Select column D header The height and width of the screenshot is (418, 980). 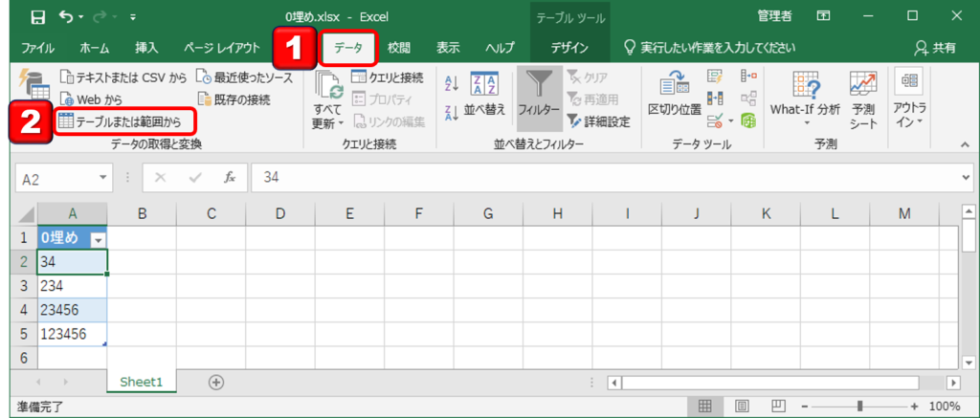[x=280, y=214]
